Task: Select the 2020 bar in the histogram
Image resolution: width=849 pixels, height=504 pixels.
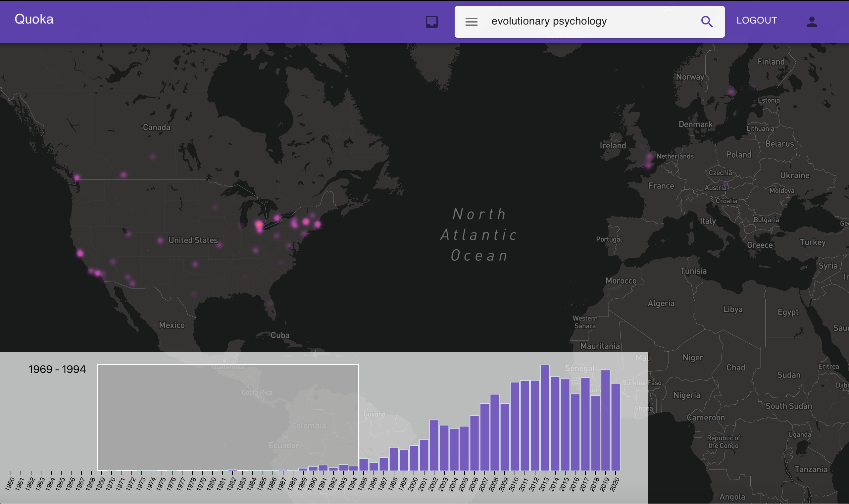Action: coord(616,427)
